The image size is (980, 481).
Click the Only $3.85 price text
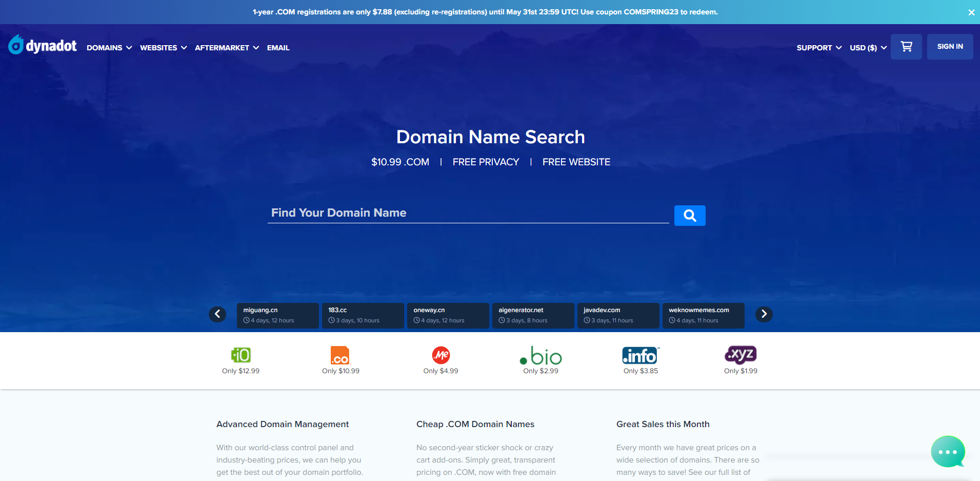641,371
